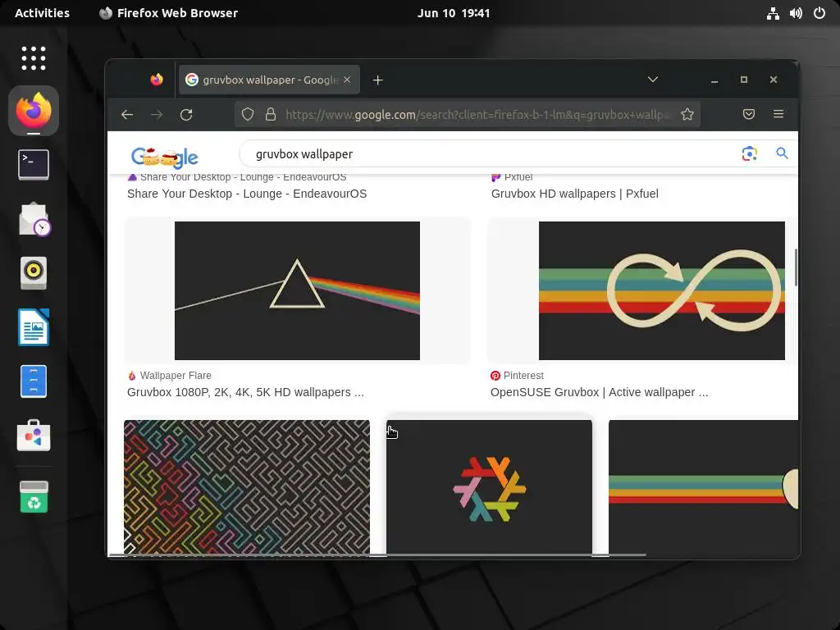Launch Firefox from the dock
Image resolution: width=840 pixels, height=630 pixels.
tap(33, 111)
